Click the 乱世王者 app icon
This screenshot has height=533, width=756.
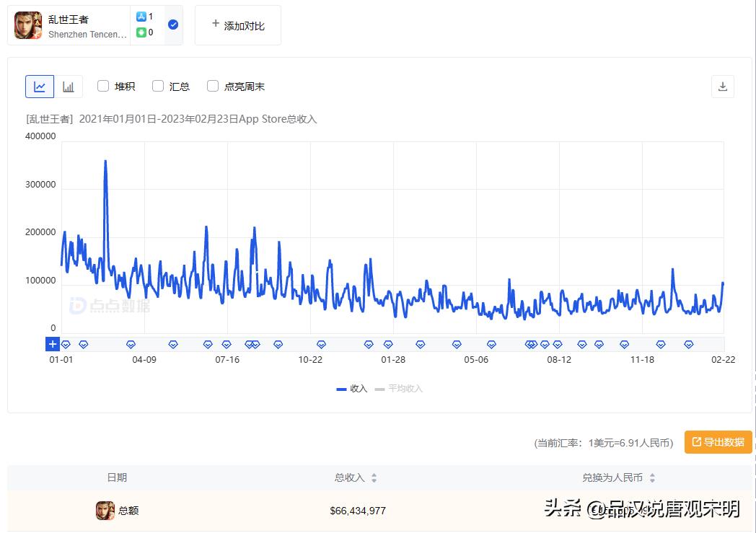(x=27, y=25)
